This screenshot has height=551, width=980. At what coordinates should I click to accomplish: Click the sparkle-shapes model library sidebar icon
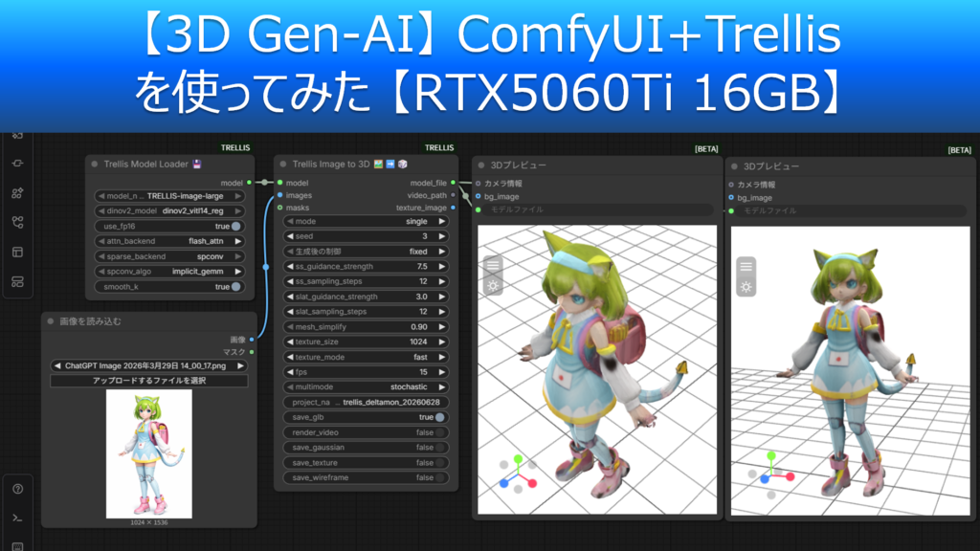[x=17, y=193]
